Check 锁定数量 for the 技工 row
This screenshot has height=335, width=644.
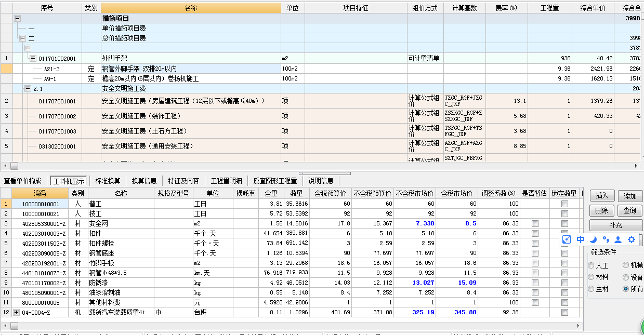point(564,213)
